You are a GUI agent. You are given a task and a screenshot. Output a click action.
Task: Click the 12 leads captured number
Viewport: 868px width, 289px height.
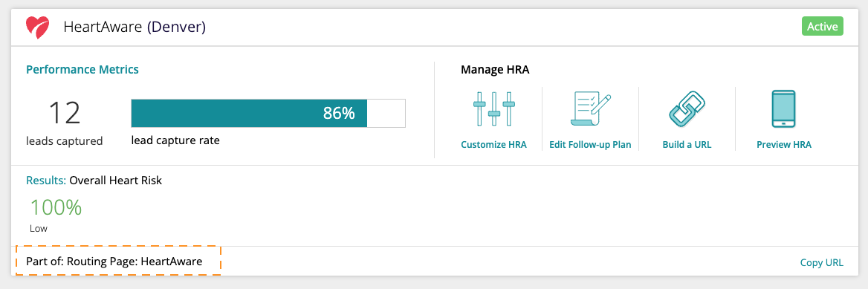[65, 113]
